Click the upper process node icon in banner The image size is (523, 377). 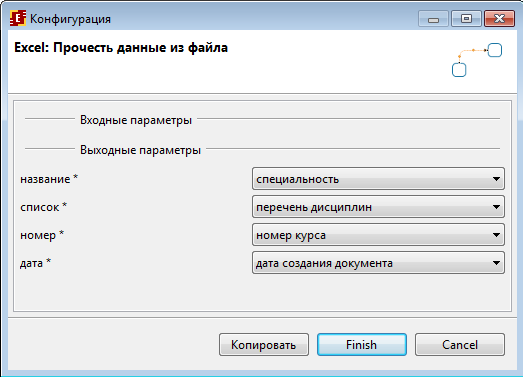(495, 50)
